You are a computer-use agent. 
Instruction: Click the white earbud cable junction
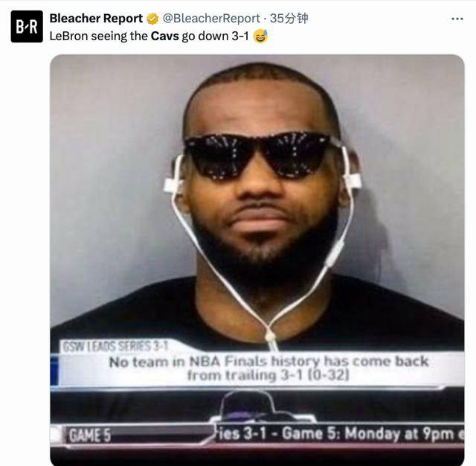click(x=270, y=336)
